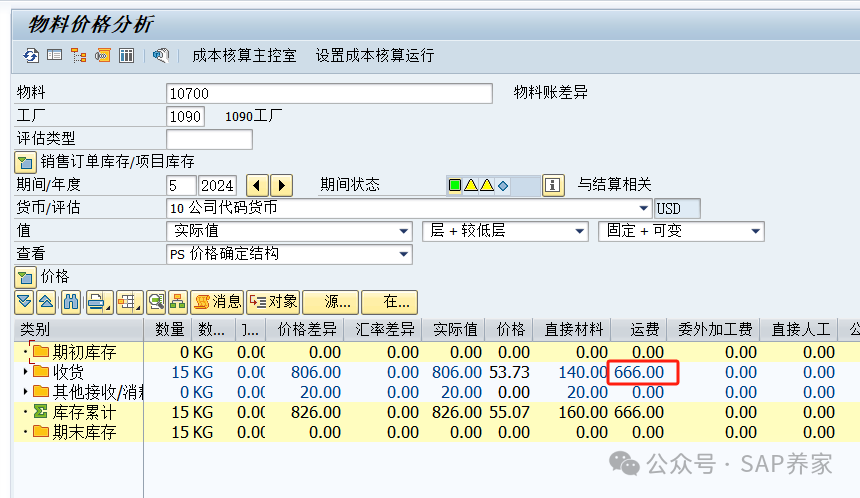The width and height of the screenshot is (860, 498).
Task: Select the 收货 folder row
Action: pos(68,372)
